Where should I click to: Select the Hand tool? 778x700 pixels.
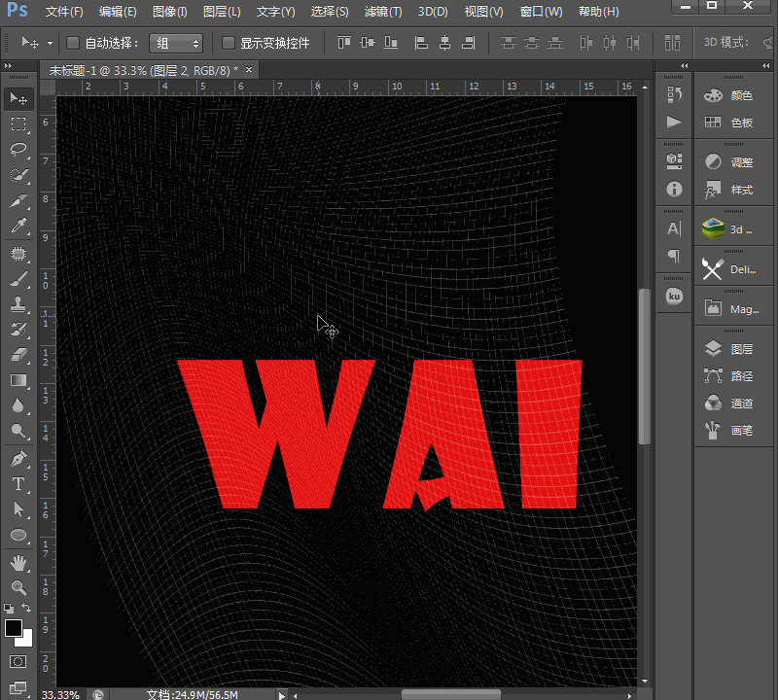point(18,563)
